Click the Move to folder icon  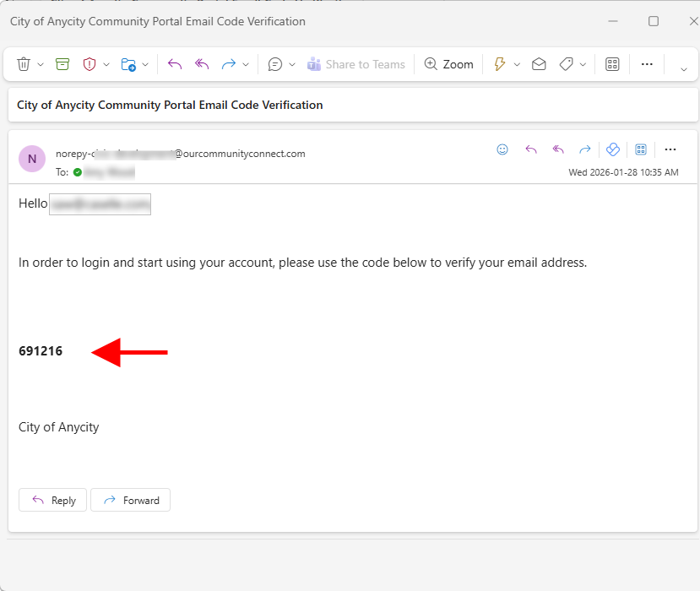click(128, 64)
